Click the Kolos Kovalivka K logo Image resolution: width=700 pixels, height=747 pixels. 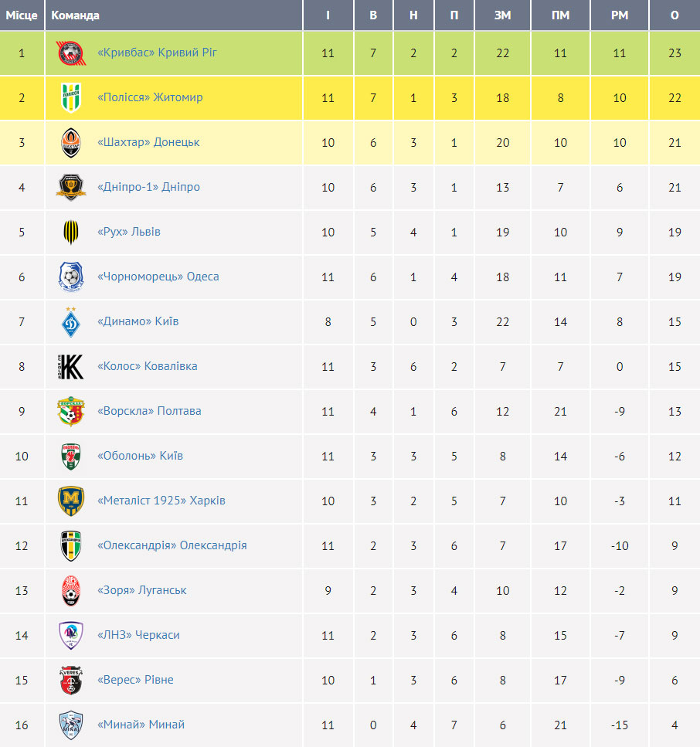(x=71, y=366)
